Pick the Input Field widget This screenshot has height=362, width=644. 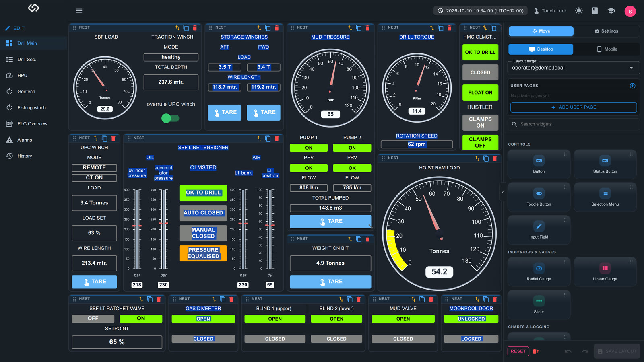coord(539,230)
